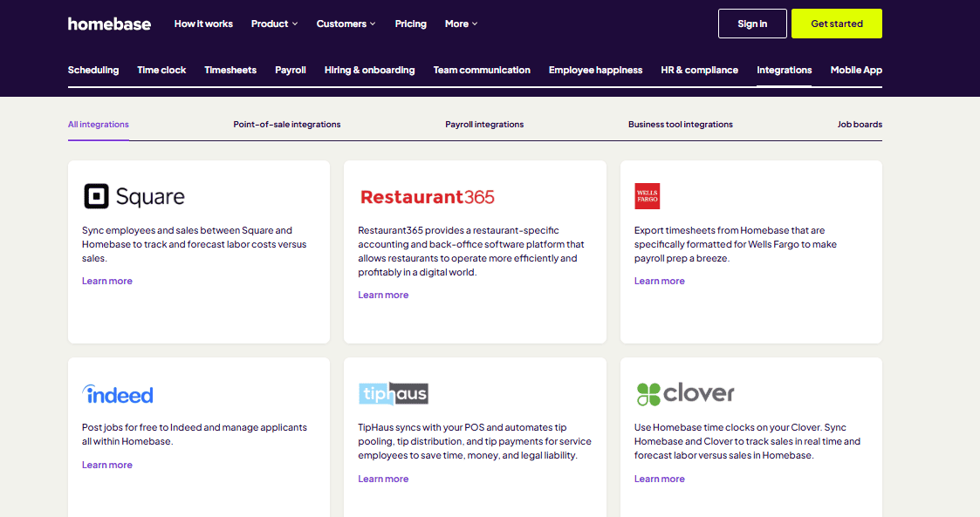980x517 pixels.
Task: Click the homebase logo
Action: click(x=109, y=24)
